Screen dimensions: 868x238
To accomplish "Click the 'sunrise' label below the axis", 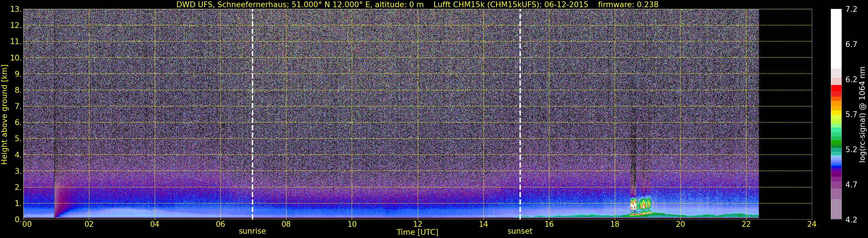I will click(x=252, y=231).
